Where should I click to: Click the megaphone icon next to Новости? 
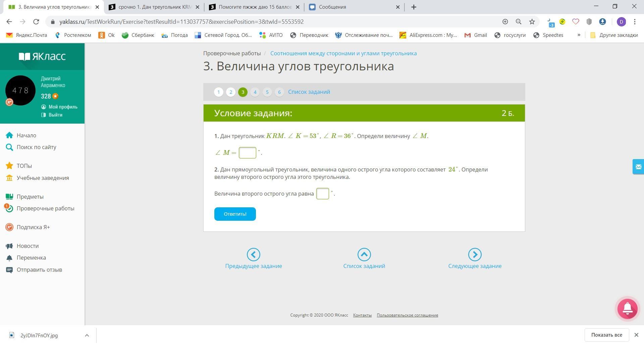tap(9, 246)
